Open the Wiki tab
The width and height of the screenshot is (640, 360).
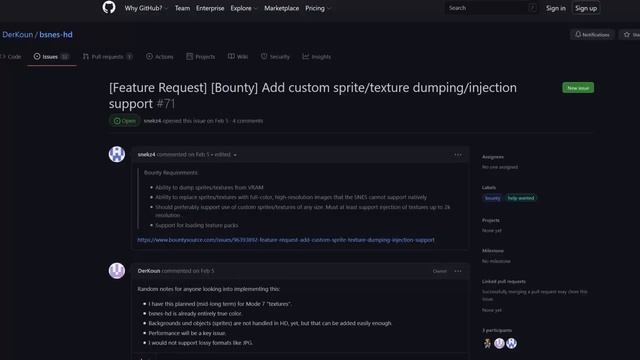238,57
